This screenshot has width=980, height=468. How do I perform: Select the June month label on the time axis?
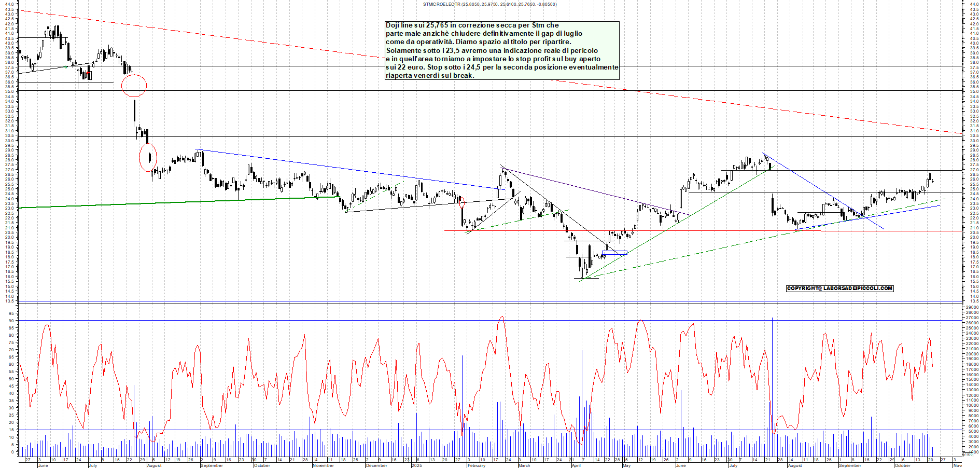pos(43,465)
